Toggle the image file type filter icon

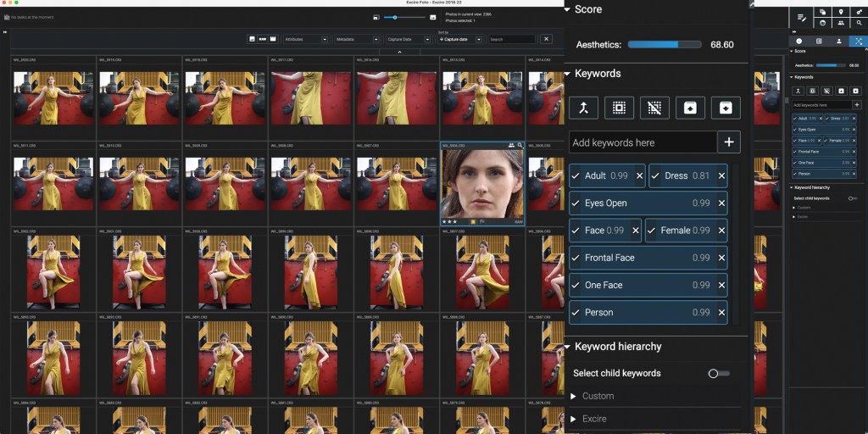click(252, 39)
